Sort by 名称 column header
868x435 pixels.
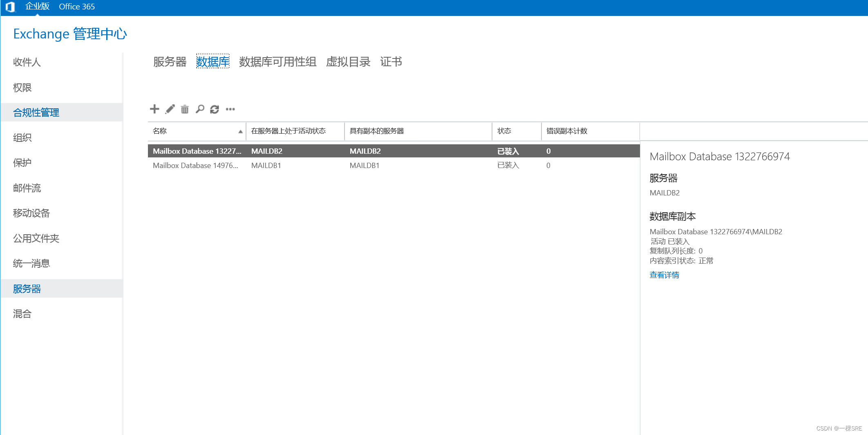[x=197, y=131]
